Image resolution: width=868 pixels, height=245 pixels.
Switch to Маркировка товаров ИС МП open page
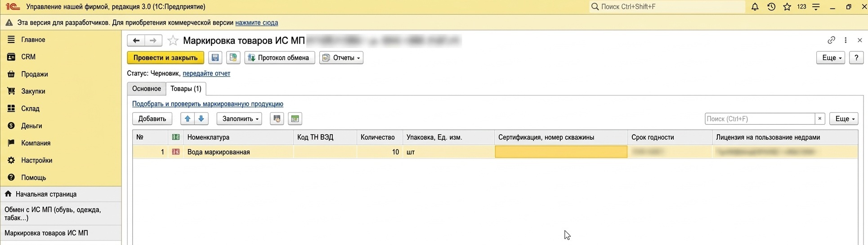61,233
